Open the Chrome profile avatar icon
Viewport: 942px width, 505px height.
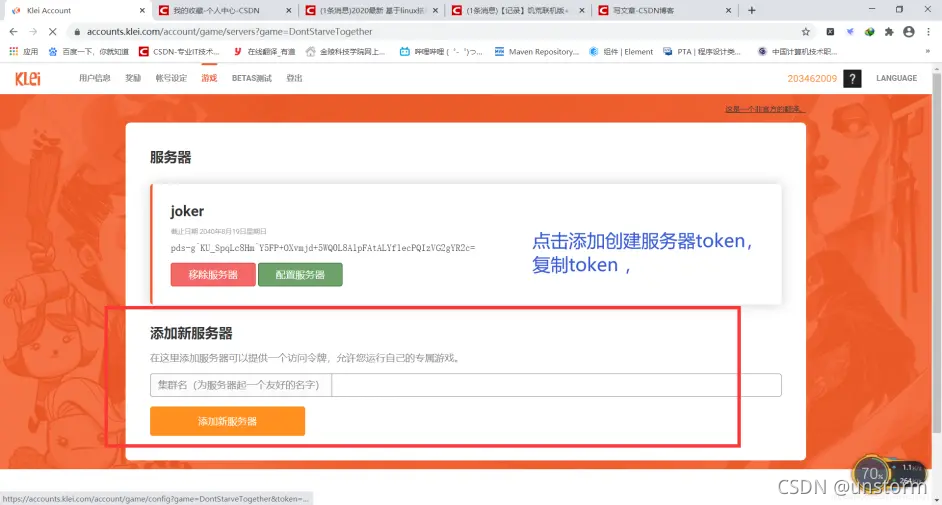[x=909, y=32]
